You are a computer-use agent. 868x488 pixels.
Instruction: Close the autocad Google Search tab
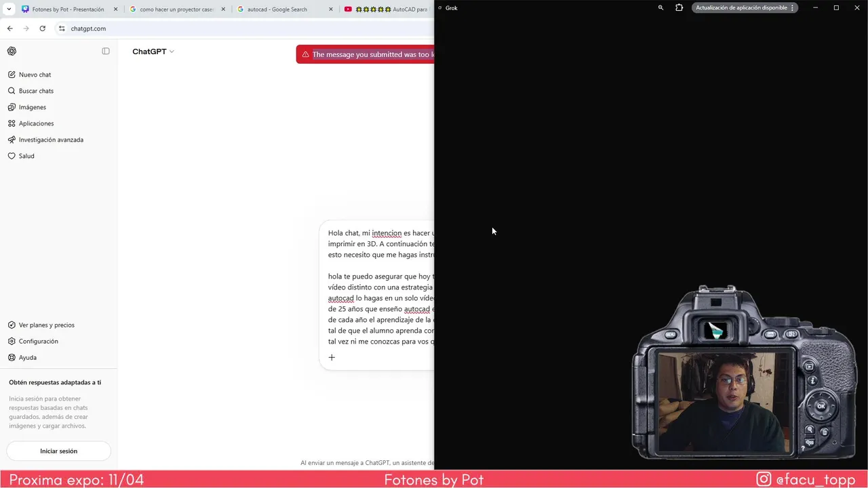pos(331,9)
